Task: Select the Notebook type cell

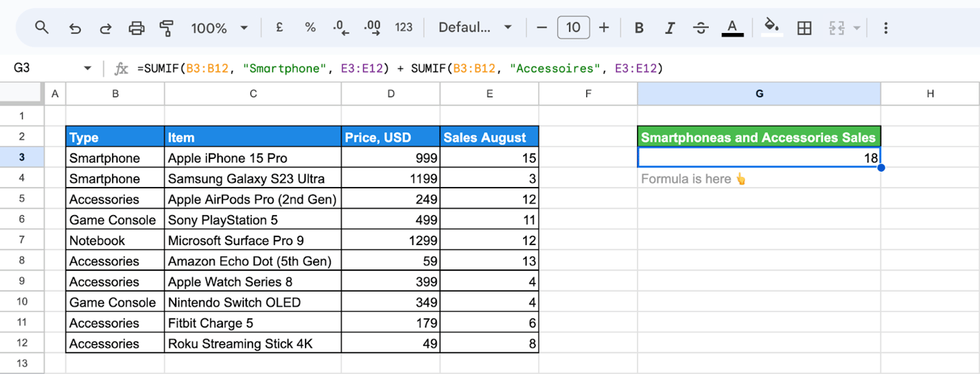Action: coord(115,241)
